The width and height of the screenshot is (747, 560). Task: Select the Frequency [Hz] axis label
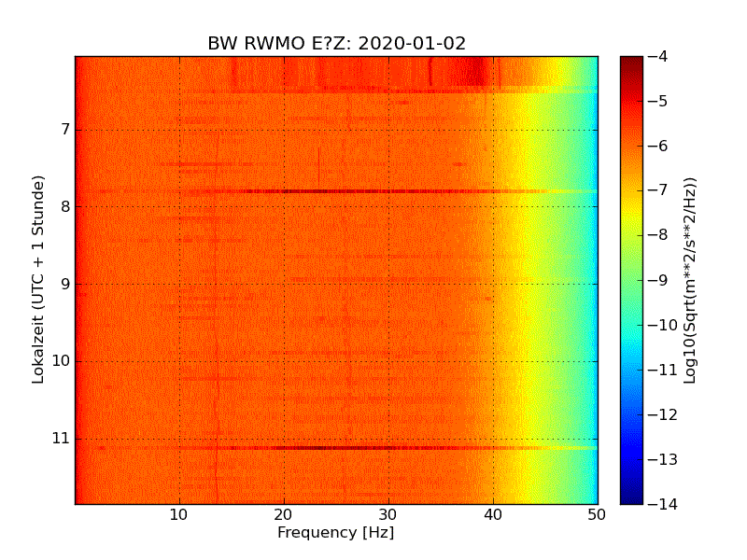(x=336, y=532)
